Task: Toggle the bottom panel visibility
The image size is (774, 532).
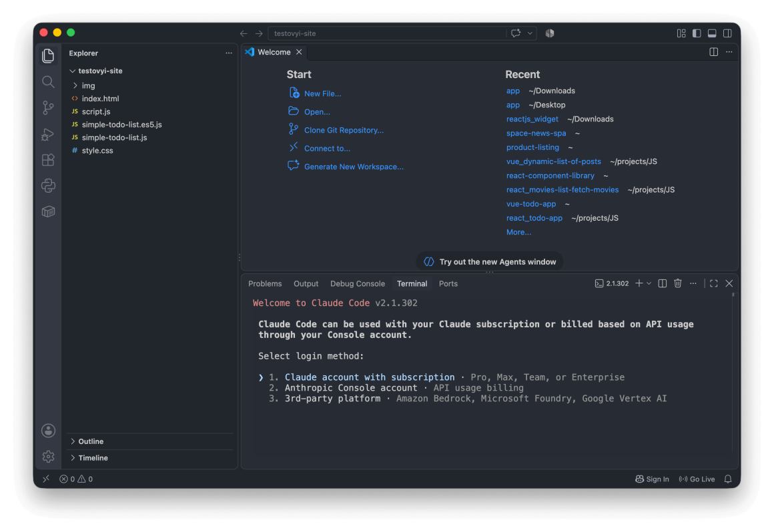Action: 712,33
